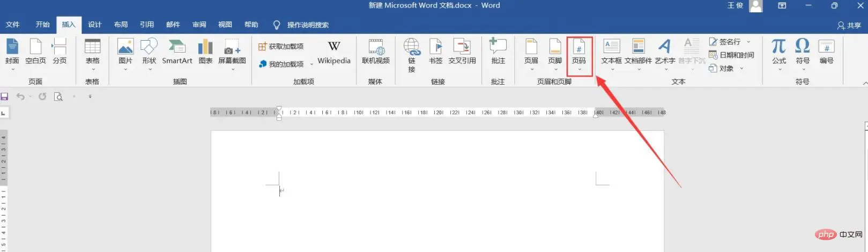Insert a cover page (封面)

tap(12, 54)
